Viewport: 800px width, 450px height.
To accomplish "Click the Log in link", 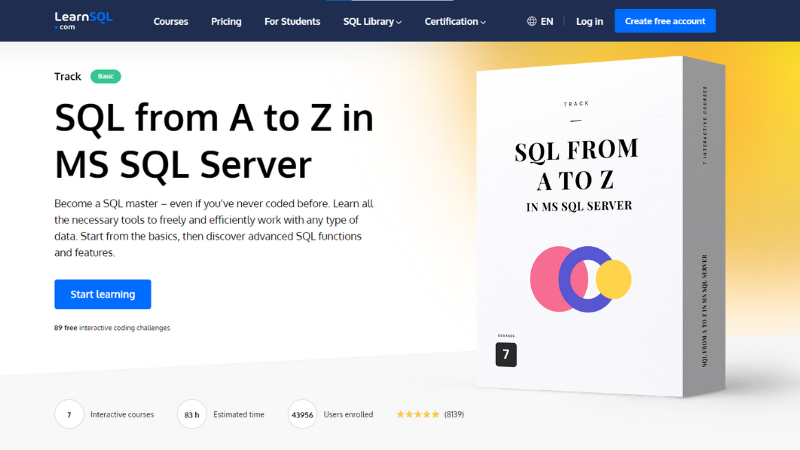I will tap(589, 21).
